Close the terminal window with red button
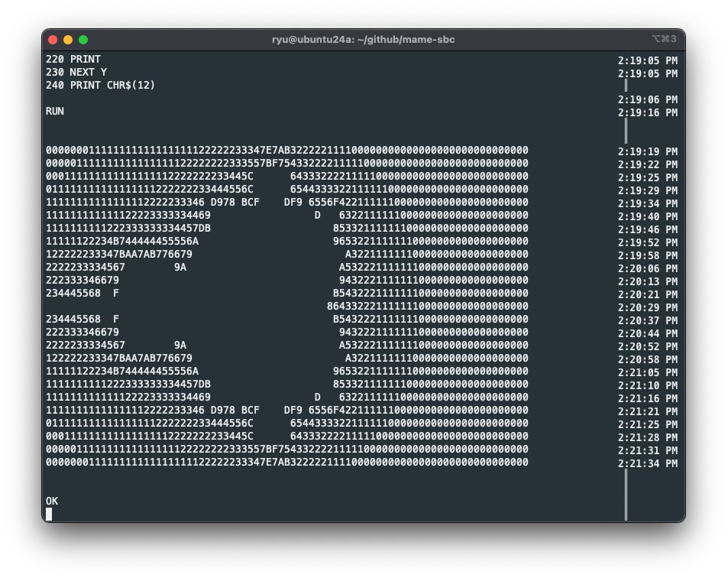The image size is (728, 578). (53, 40)
